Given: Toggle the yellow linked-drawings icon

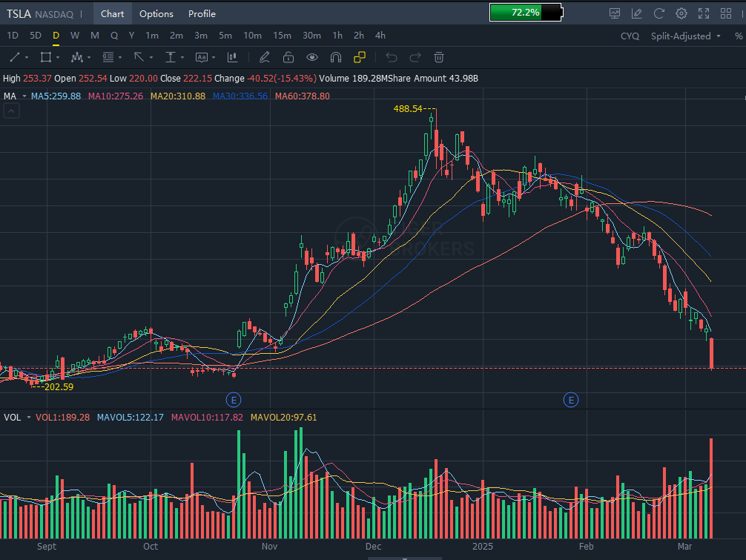Looking at the screenshot, I should (360, 57).
